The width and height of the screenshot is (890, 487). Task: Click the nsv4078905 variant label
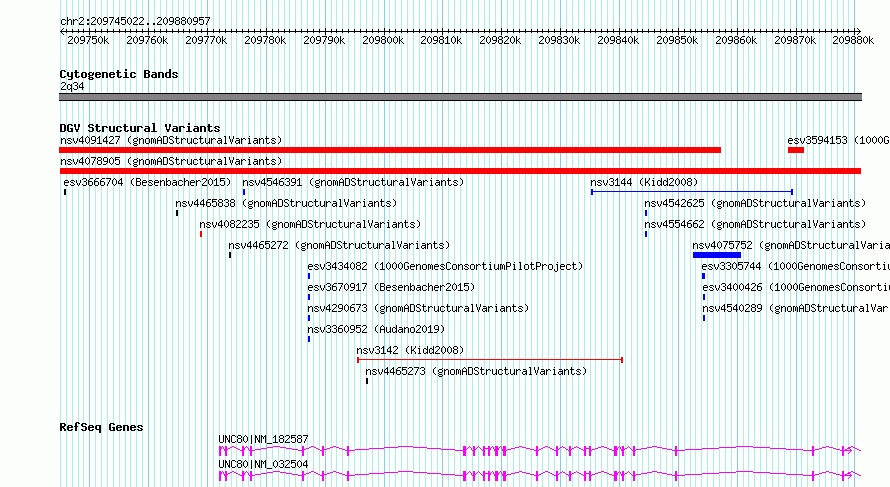point(171,161)
